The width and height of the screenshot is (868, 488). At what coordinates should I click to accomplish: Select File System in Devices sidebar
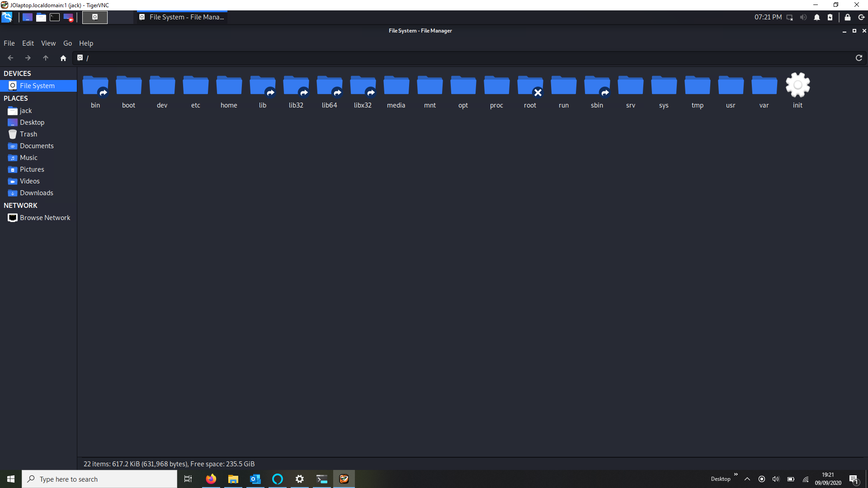[38, 86]
